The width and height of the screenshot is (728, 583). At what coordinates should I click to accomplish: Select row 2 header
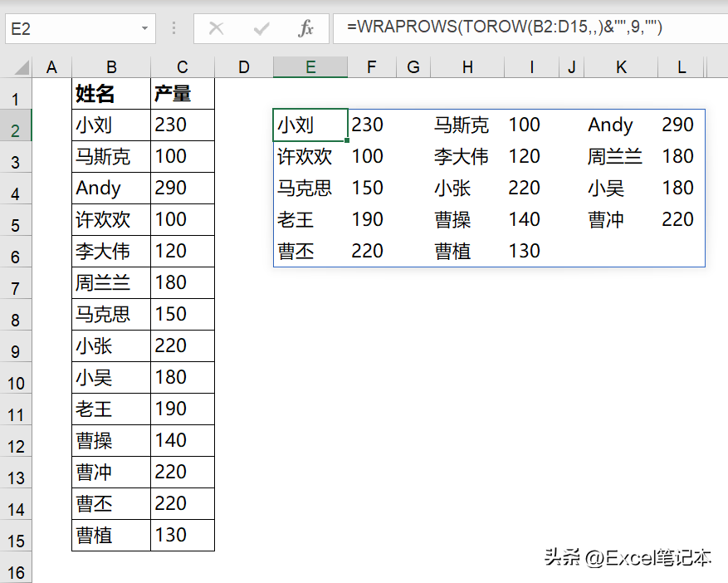click(x=16, y=125)
